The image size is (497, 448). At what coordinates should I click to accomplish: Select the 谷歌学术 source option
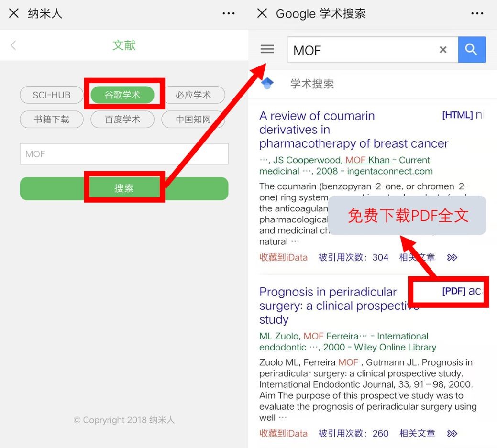122,95
